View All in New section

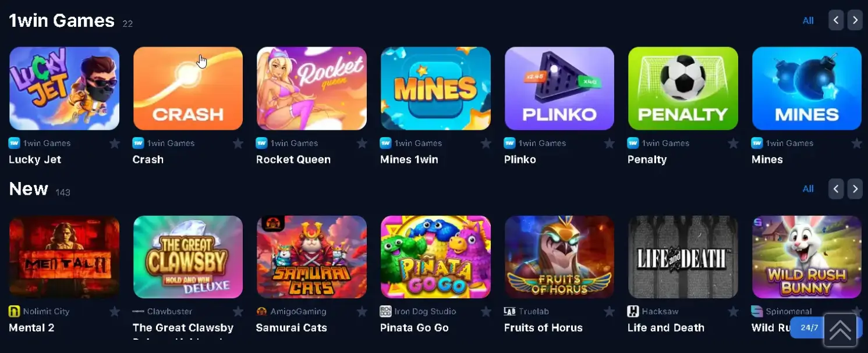[x=808, y=188]
